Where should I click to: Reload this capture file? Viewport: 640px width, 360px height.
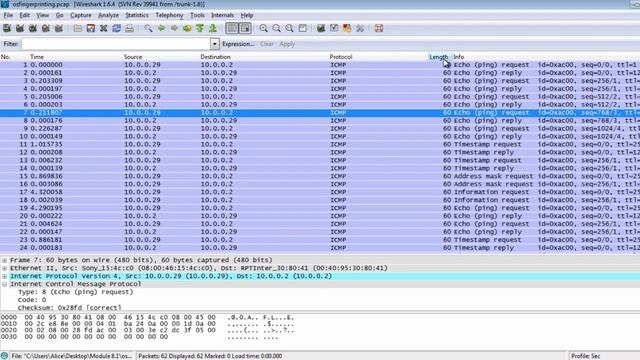[116, 28]
